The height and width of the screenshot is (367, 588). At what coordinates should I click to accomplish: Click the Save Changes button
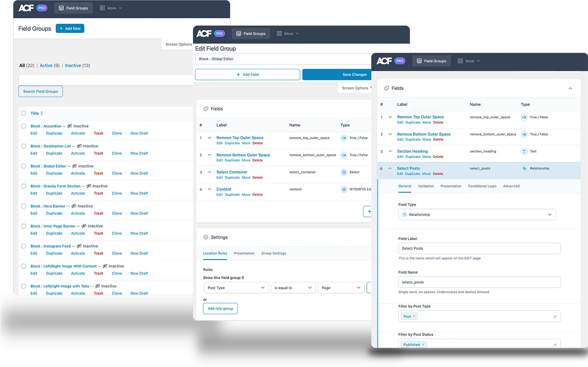337,75
